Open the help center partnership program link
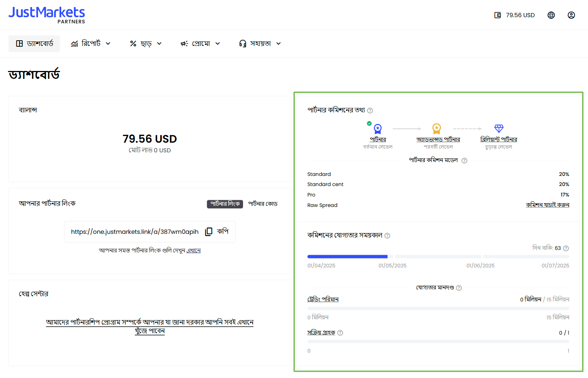 (150, 326)
